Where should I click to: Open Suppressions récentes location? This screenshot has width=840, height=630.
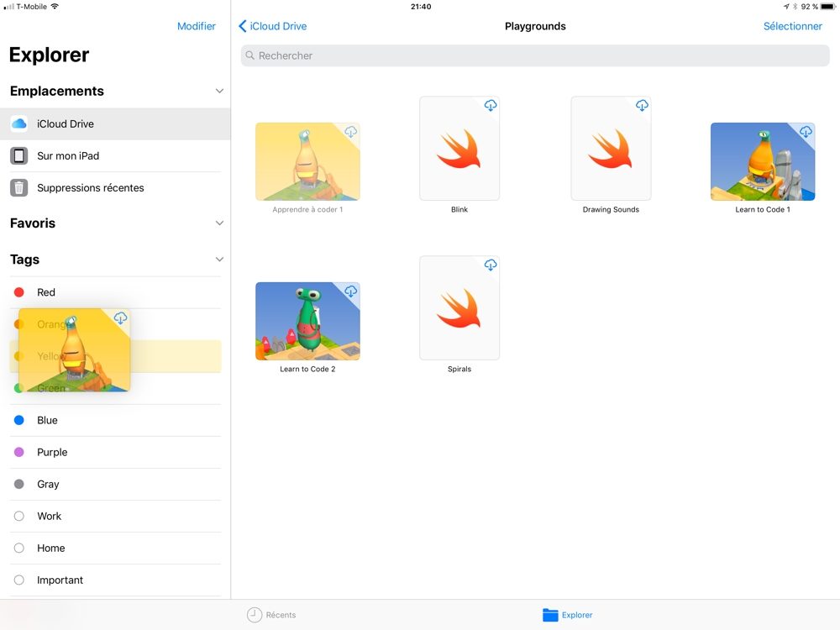[115, 188]
